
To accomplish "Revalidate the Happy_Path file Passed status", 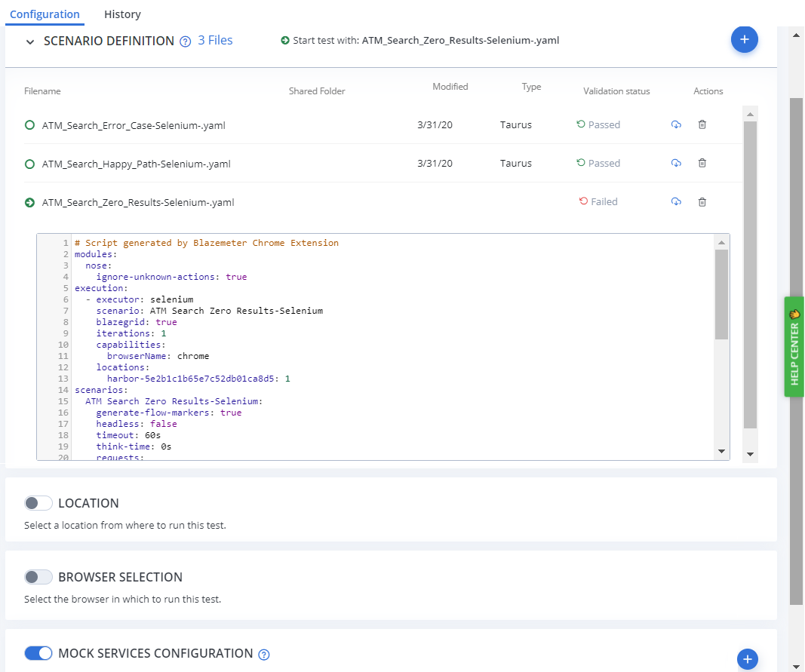I will click(x=581, y=163).
